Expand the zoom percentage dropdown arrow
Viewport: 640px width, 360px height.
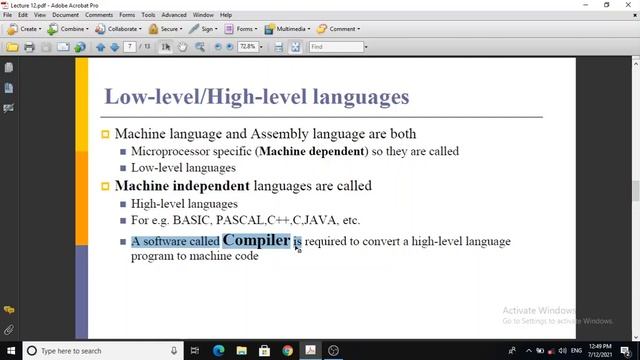[261, 47]
